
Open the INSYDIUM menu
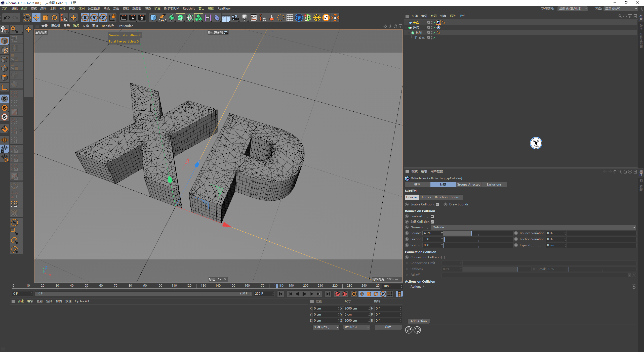pos(171,9)
